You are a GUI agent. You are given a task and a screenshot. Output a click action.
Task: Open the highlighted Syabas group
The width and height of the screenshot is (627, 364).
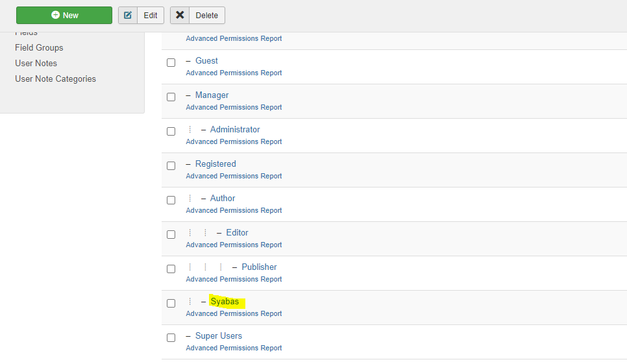point(225,301)
